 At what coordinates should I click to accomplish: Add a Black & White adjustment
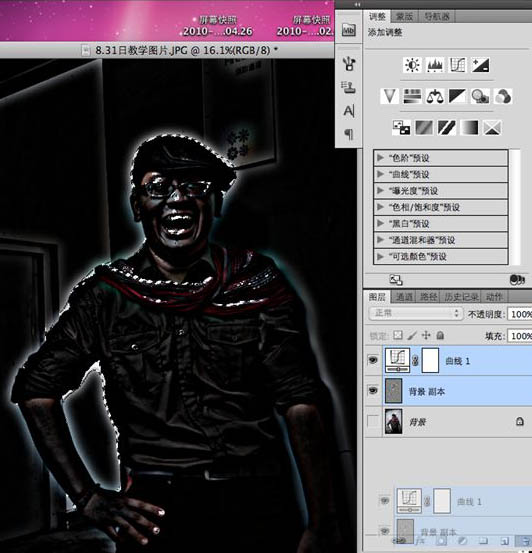[x=457, y=96]
